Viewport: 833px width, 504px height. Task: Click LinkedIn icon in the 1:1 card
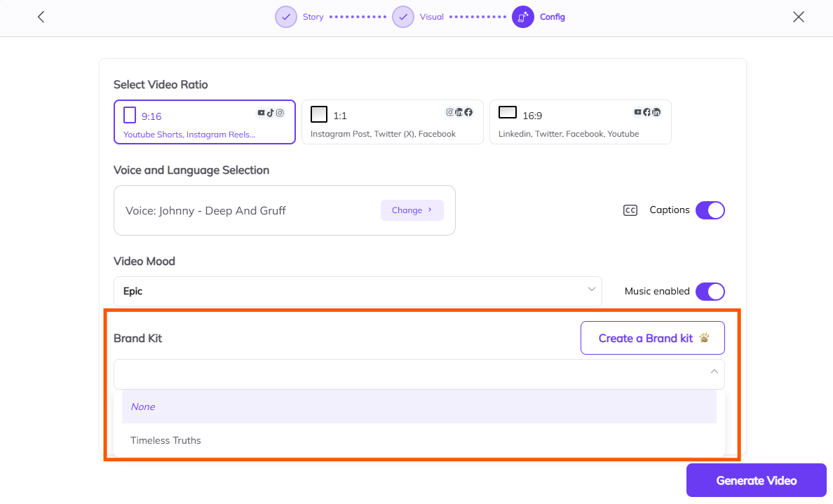click(459, 112)
